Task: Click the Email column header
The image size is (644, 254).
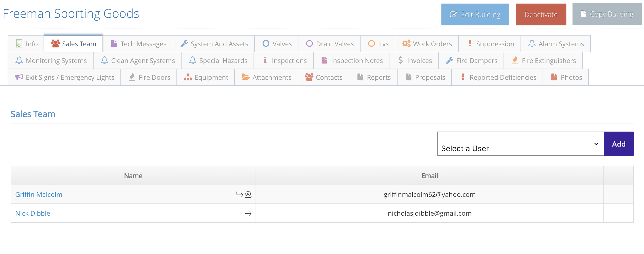Action: 430,176
